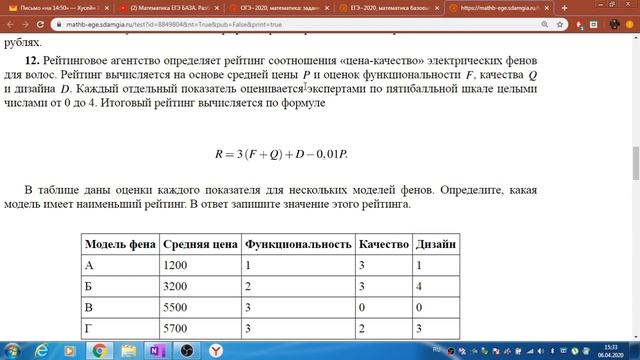640x360 pixels.
Task: Click the problem number 12.
Action: click(32, 61)
